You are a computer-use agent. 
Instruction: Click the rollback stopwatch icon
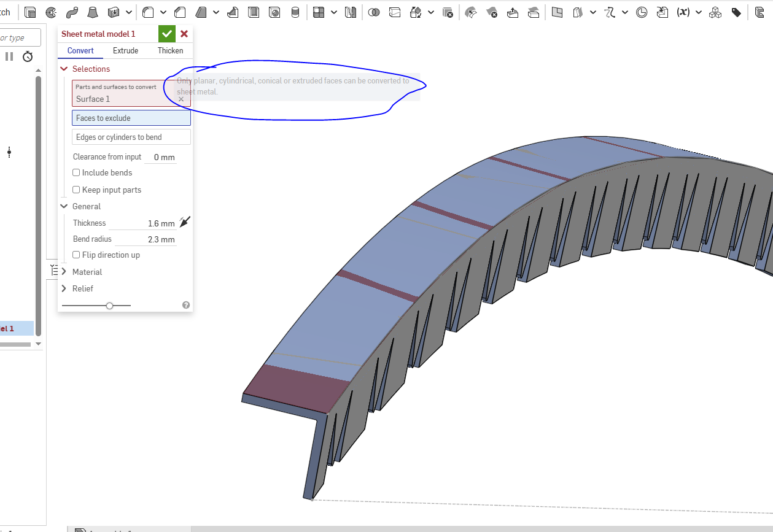[28, 57]
